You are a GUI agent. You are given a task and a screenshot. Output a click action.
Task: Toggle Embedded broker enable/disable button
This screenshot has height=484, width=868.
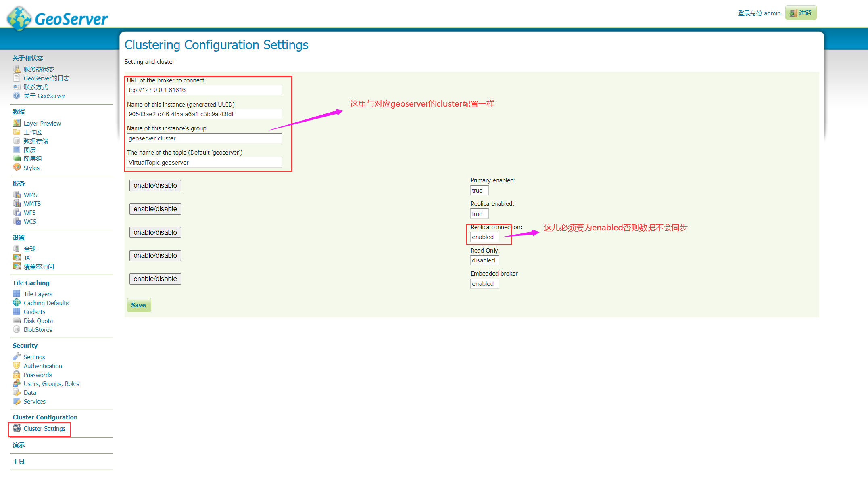pyautogui.click(x=155, y=279)
